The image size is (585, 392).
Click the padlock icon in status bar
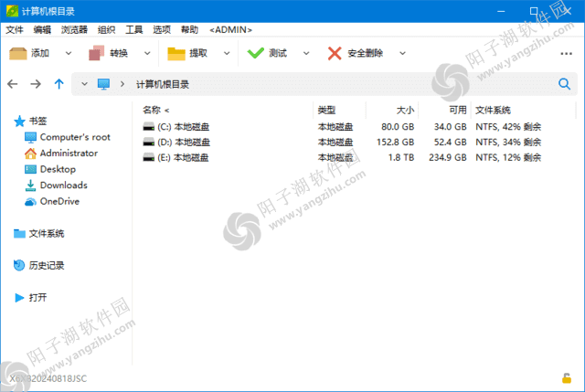coord(567,378)
